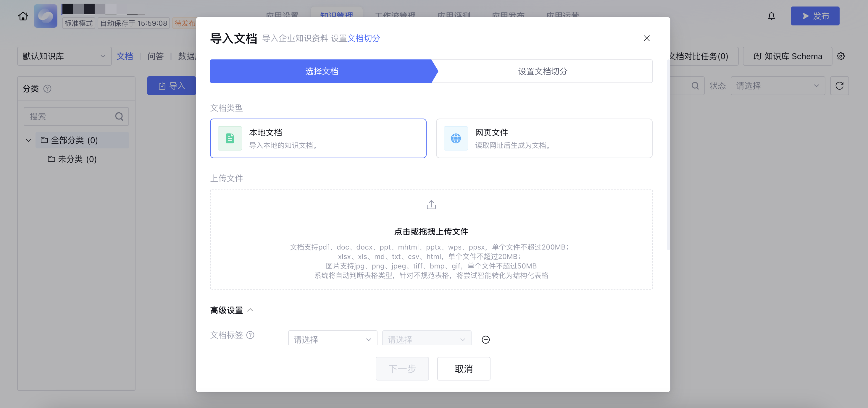Viewport: 868px width, 408px height.
Task: Select the 网页文件 document type card
Action: pyautogui.click(x=544, y=138)
